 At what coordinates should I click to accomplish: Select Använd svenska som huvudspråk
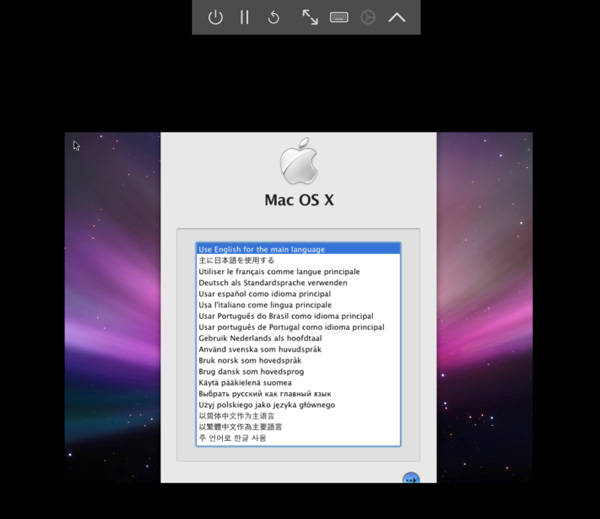tap(298, 349)
